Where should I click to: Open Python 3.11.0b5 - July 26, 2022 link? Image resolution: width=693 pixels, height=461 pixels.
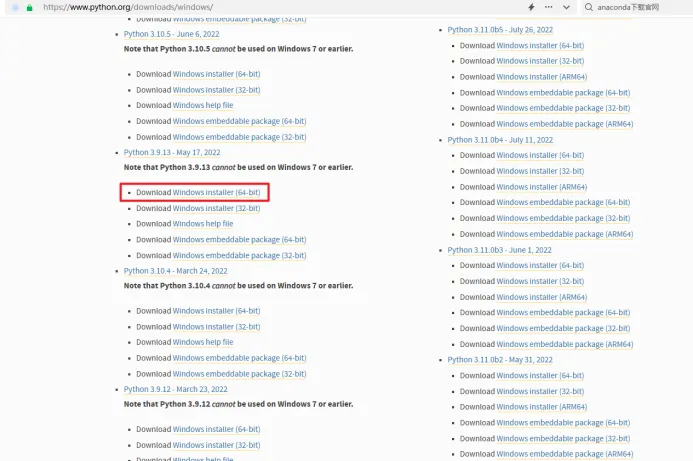(500, 30)
